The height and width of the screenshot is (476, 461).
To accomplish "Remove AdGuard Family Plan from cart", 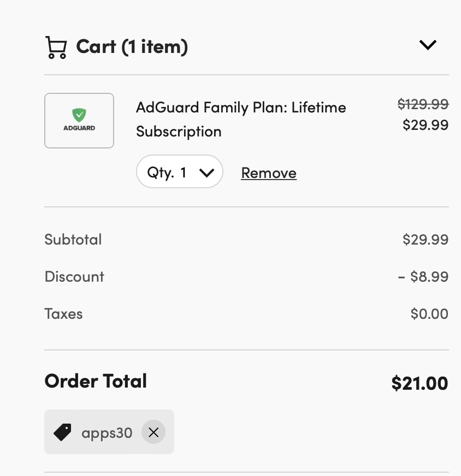I will 269,173.
